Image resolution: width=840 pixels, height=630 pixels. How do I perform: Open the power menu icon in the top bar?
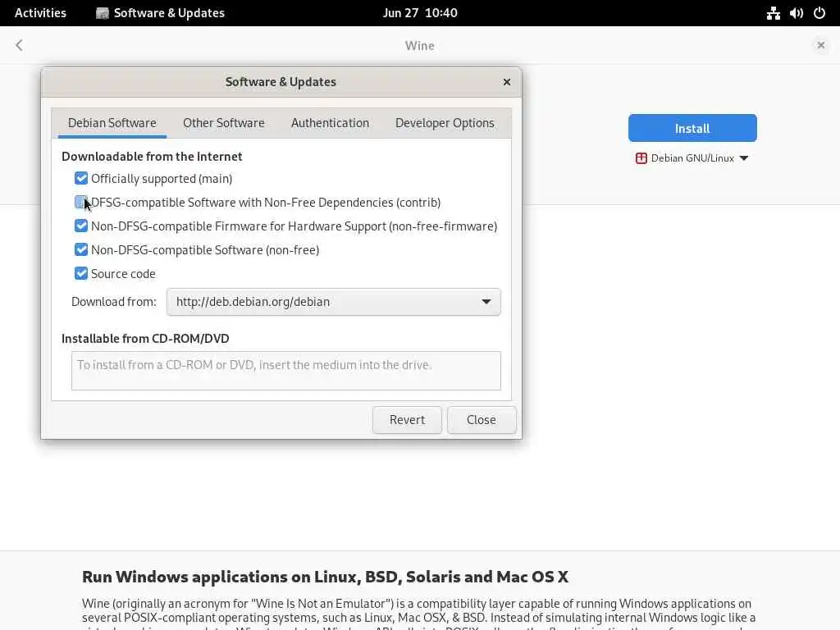pos(819,13)
